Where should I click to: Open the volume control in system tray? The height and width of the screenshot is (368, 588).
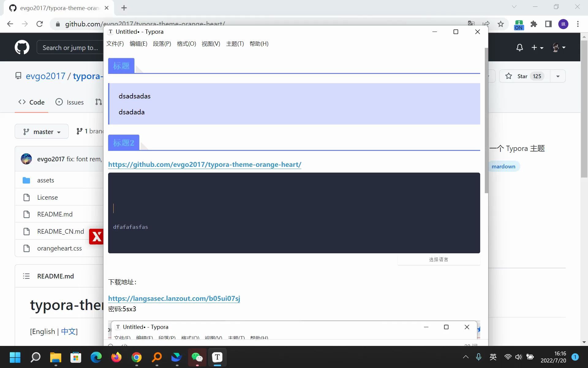coord(518,357)
